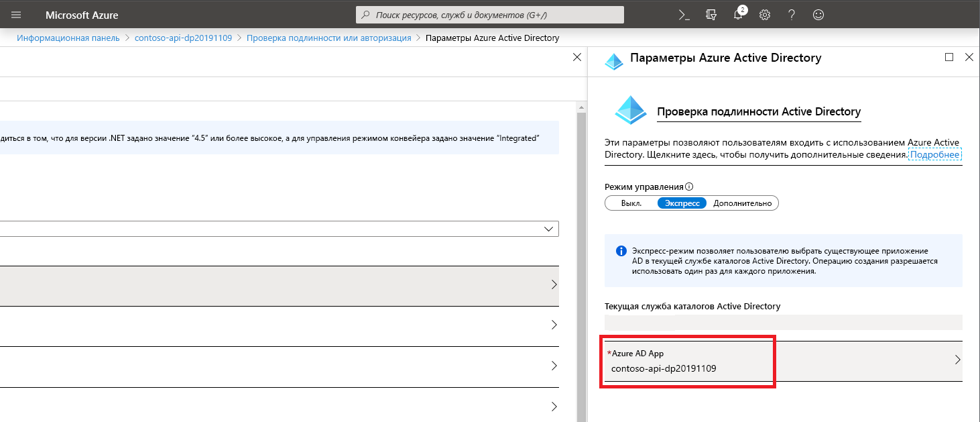Open Проверка подлинности или авторизация breadcrumb
The width and height of the screenshot is (980, 422).
pos(329,38)
